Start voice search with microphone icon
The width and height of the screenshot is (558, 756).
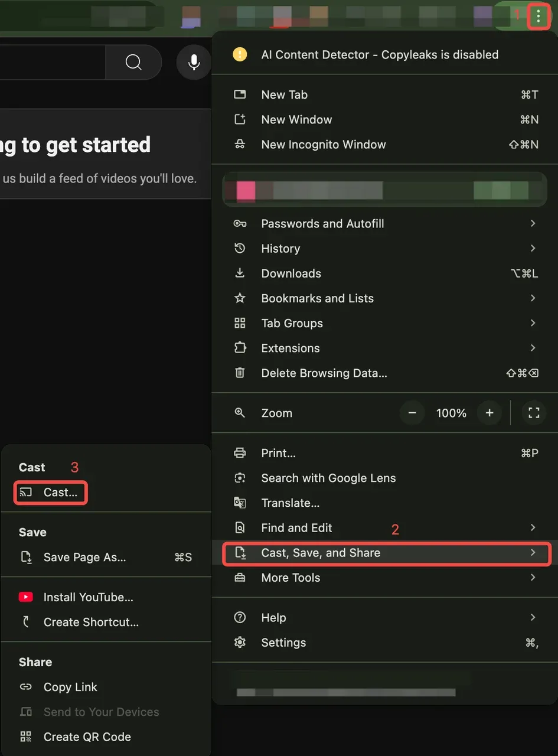coord(194,62)
